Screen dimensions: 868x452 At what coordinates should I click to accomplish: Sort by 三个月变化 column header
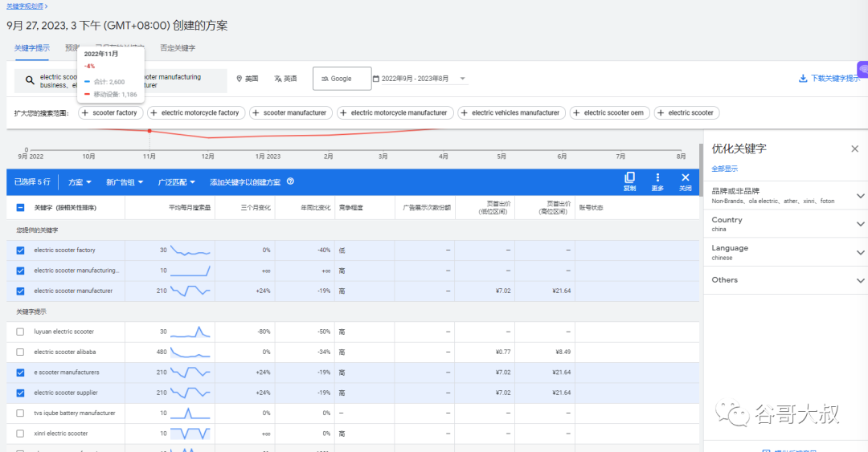pyautogui.click(x=256, y=207)
